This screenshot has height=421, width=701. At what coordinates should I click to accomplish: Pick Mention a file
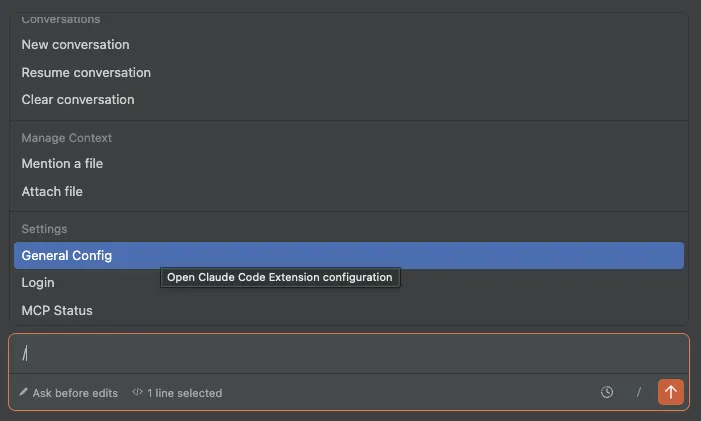[x=62, y=164]
